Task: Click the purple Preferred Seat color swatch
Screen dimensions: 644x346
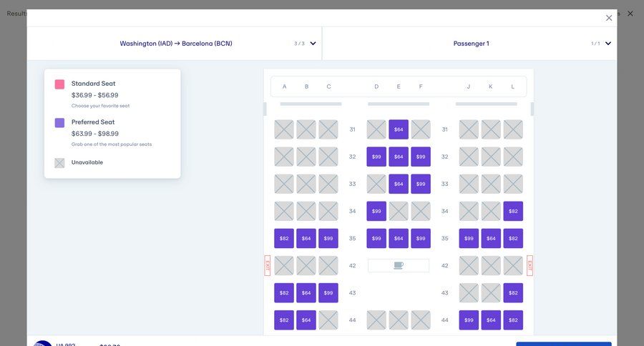Action: pos(59,123)
